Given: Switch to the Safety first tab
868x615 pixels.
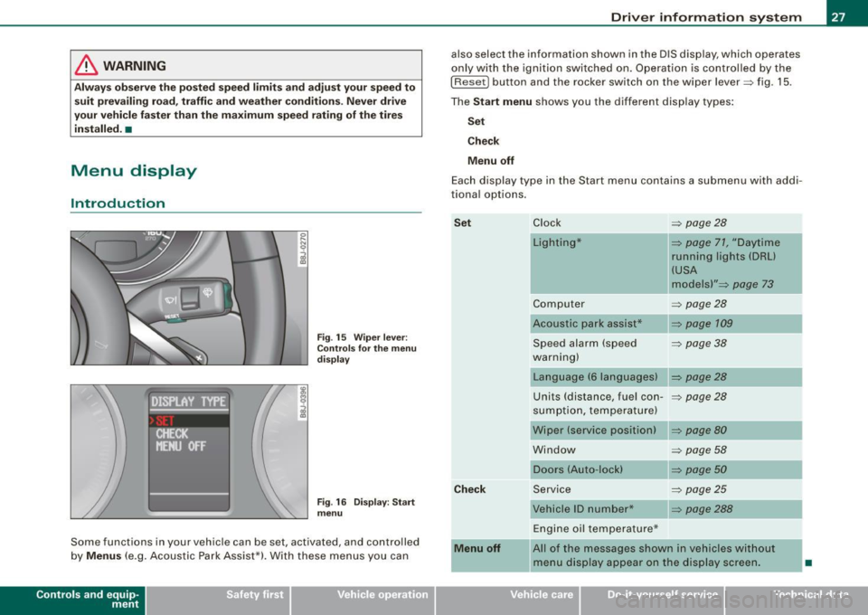Looking at the screenshot, I should [218, 601].
